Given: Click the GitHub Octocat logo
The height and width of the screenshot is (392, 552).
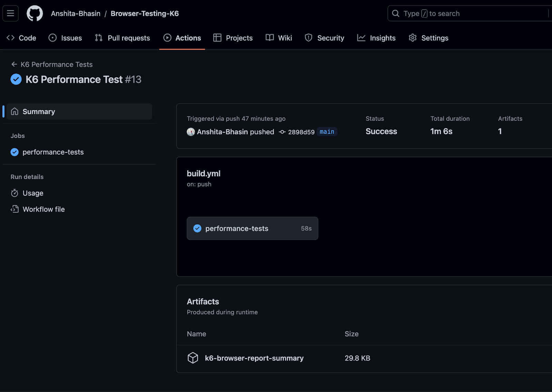Looking at the screenshot, I should 35,13.
